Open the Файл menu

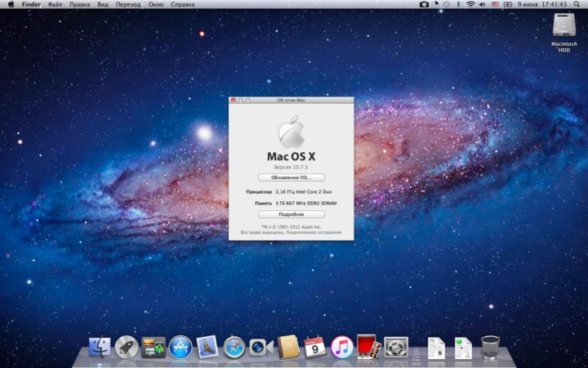(55, 5)
